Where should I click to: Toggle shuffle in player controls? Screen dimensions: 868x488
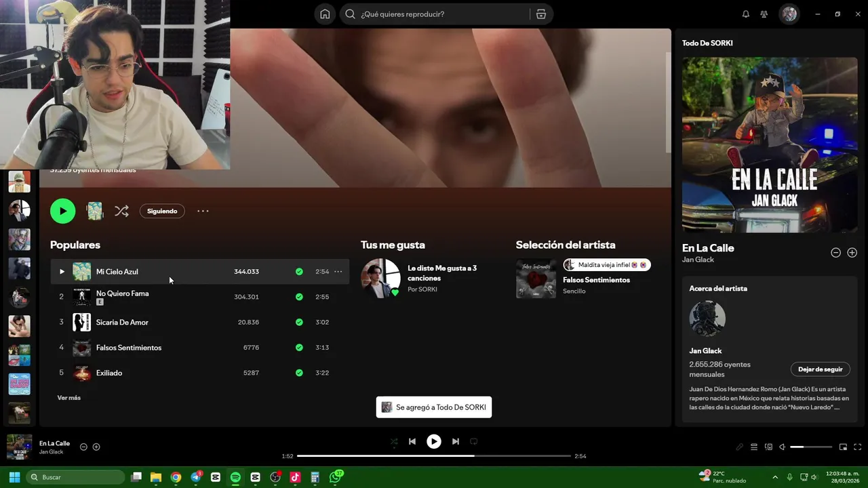(394, 441)
